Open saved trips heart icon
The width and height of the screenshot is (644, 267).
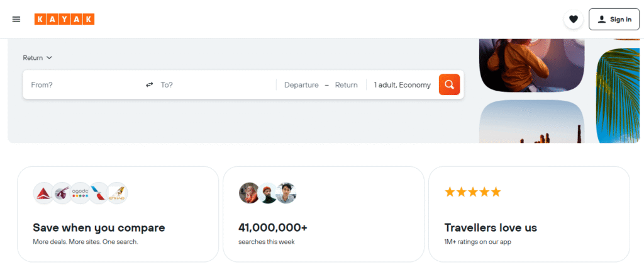tap(573, 20)
